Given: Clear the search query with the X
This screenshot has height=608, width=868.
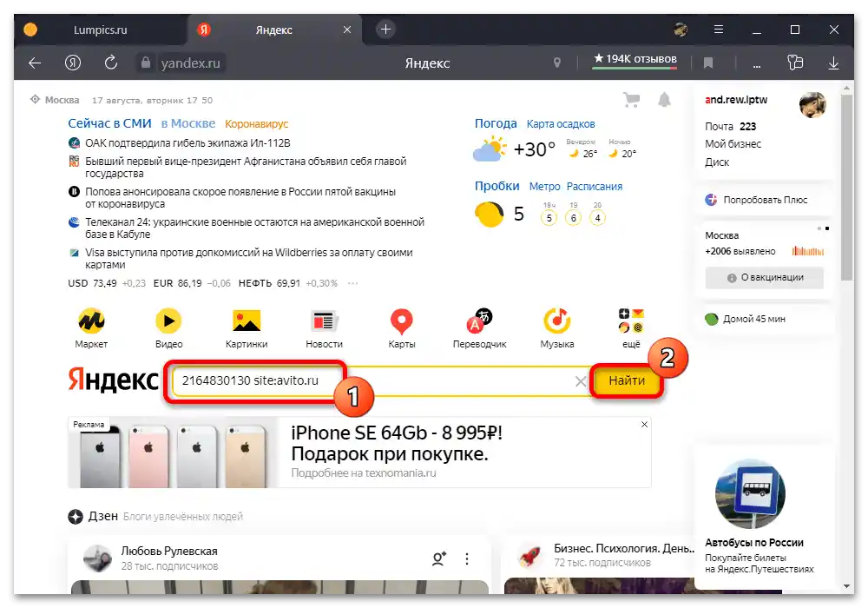Looking at the screenshot, I should (580, 381).
